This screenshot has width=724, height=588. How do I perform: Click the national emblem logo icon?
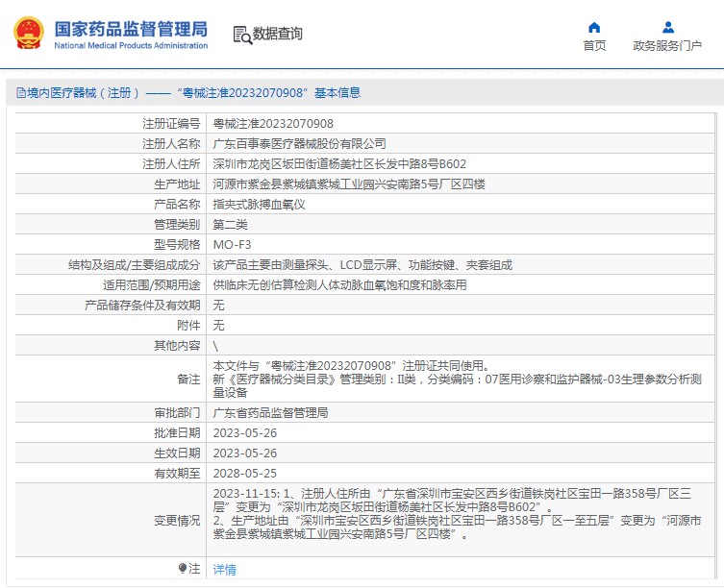tap(28, 34)
